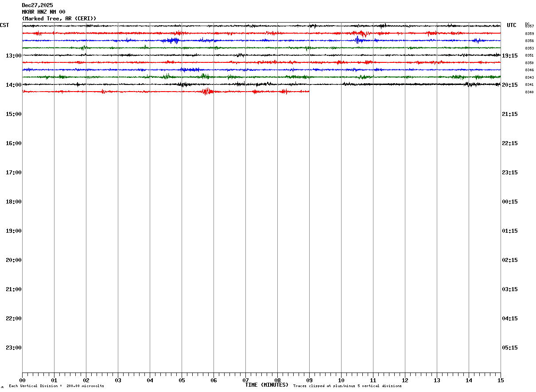Click the Traces clipped at plus/minus 5 divisions note
Viewport: 536px width, 392px height.
click(x=347, y=386)
